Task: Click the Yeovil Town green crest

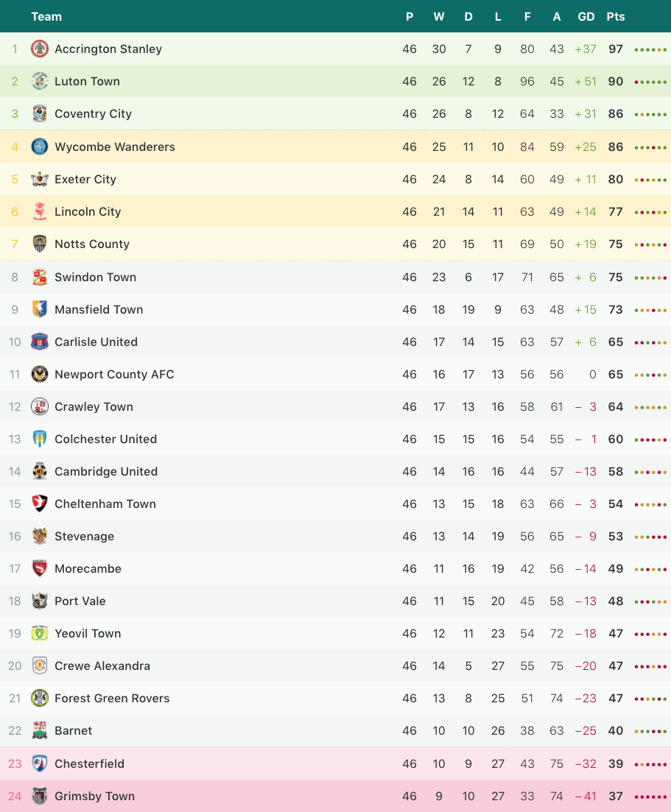Action: pos(39,633)
